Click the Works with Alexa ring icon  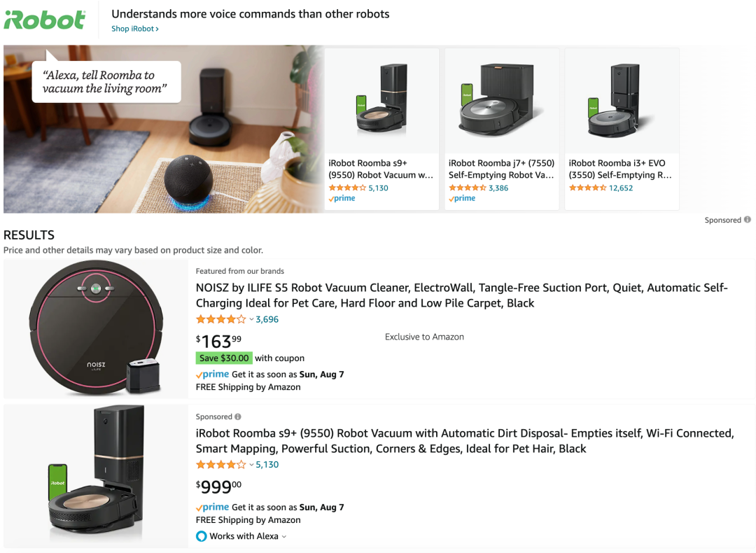coord(202,536)
